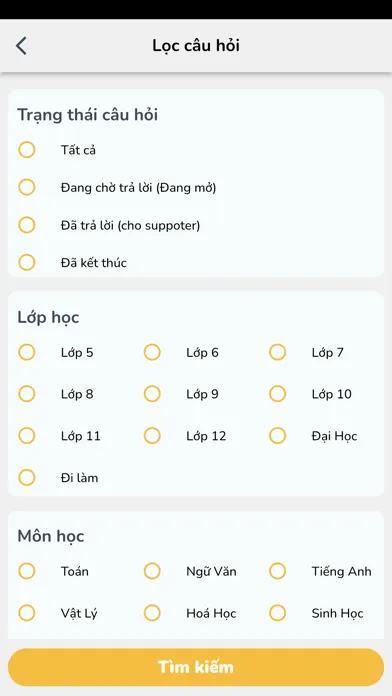Viewport: 392px width, 696px height.
Task: Select Lớp 9 radio button
Action: pos(152,394)
